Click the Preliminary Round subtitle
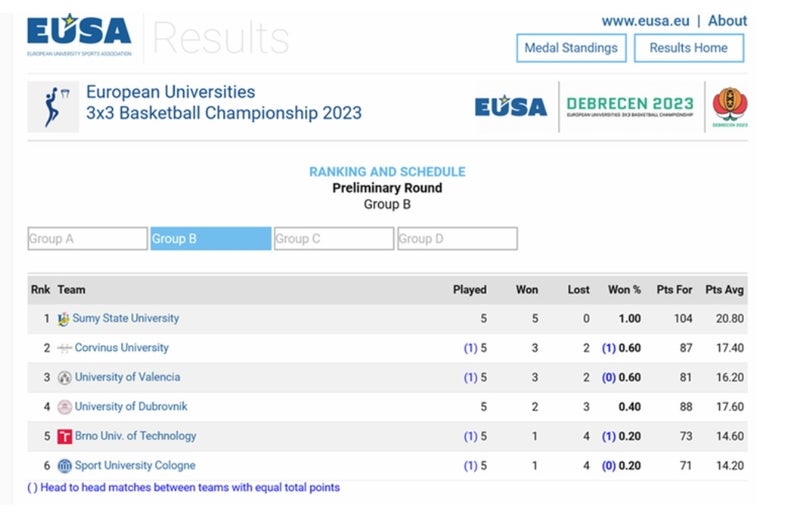 [387, 188]
